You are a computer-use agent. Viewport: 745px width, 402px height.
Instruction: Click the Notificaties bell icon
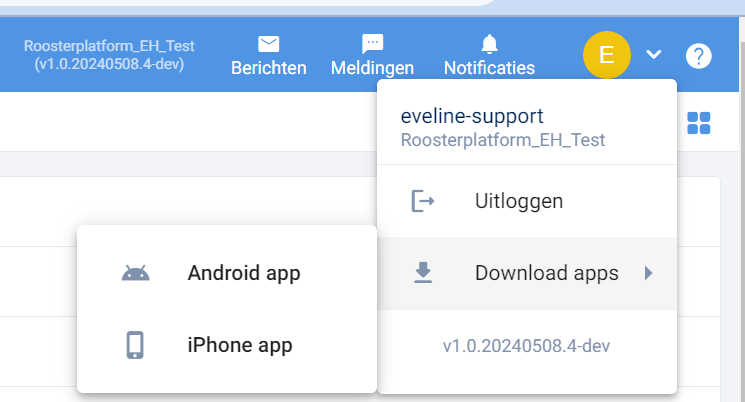click(x=489, y=44)
